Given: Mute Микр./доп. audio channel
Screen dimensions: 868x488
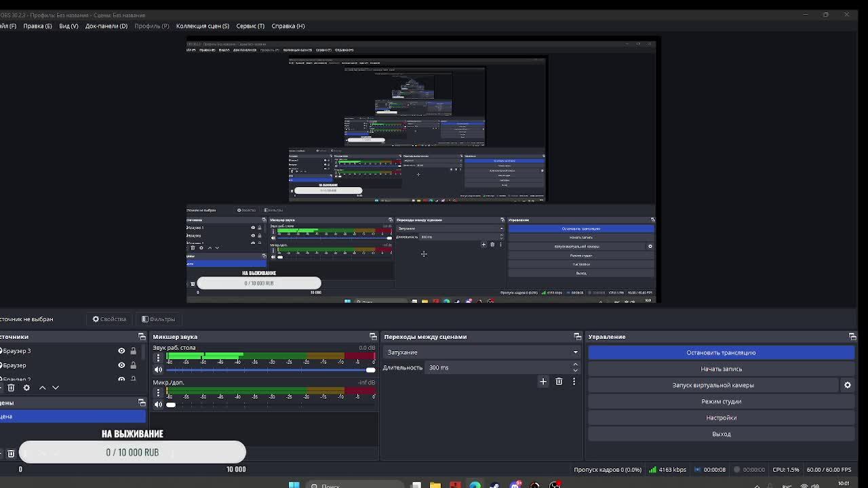Looking at the screenshot, I should (158, 405).
